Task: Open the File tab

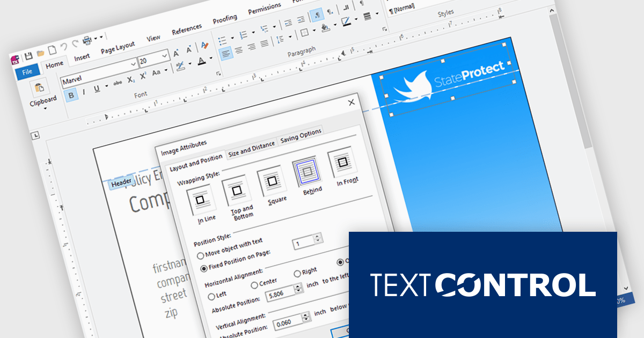Action: tap(27, 71)
